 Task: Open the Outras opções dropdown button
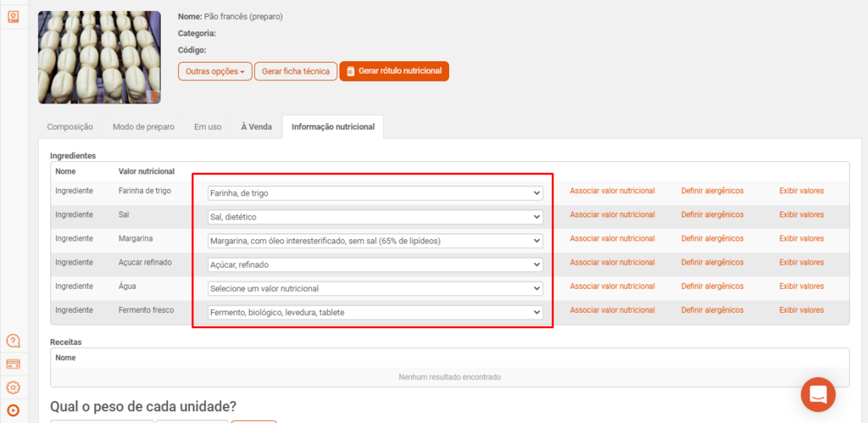pyautogui.click(x=214, y=71)
